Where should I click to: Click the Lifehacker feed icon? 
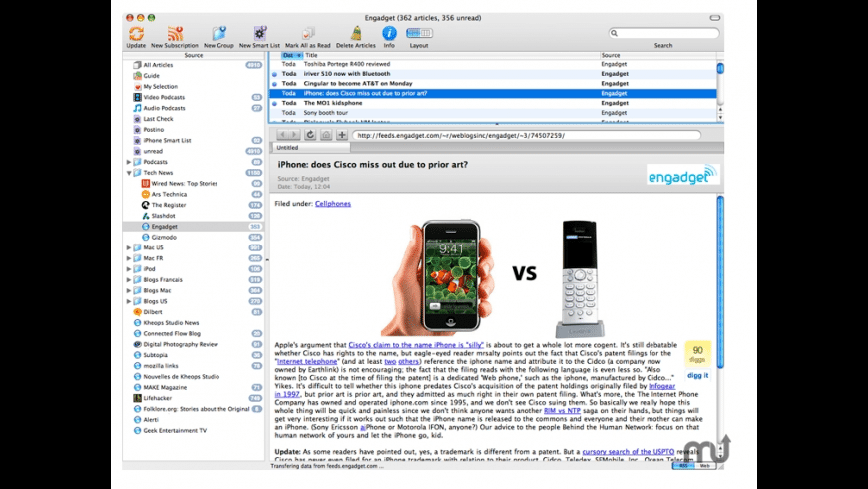click(x=137, y=398)
